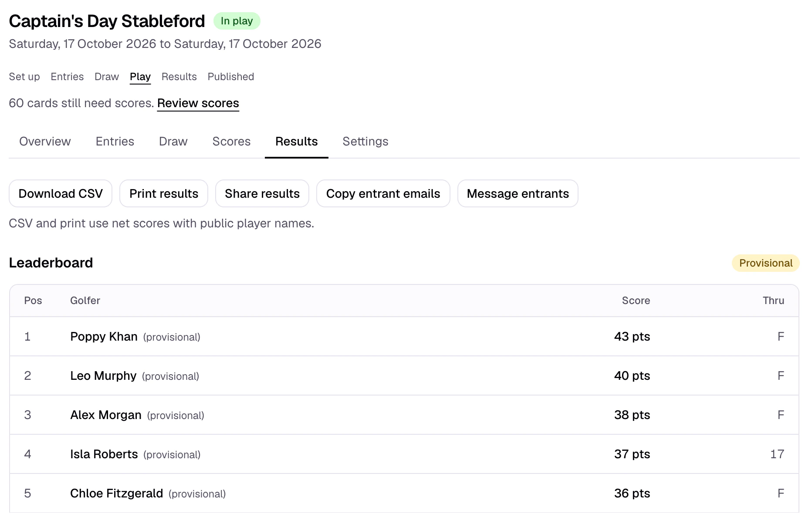The height and width of the screenshot is (514, 812).
Task: Select golfer Chloe Fitzgerald
Action: point(117,494)
